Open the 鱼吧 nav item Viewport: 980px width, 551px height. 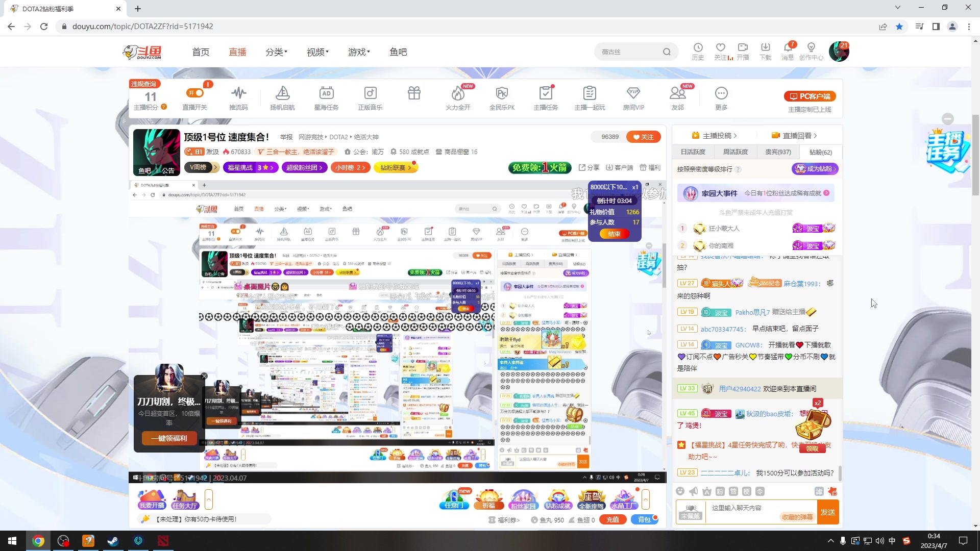398,52
